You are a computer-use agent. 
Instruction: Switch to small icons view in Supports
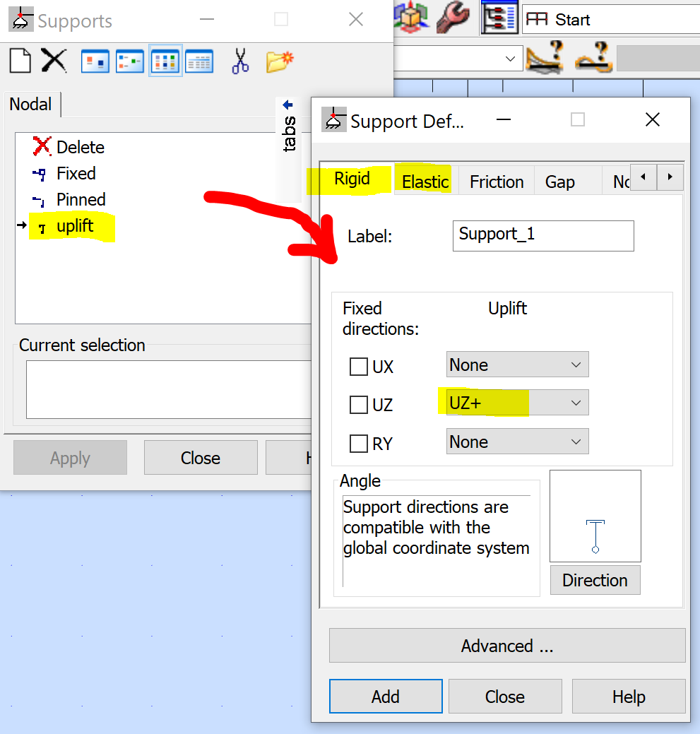click(129, 61)
